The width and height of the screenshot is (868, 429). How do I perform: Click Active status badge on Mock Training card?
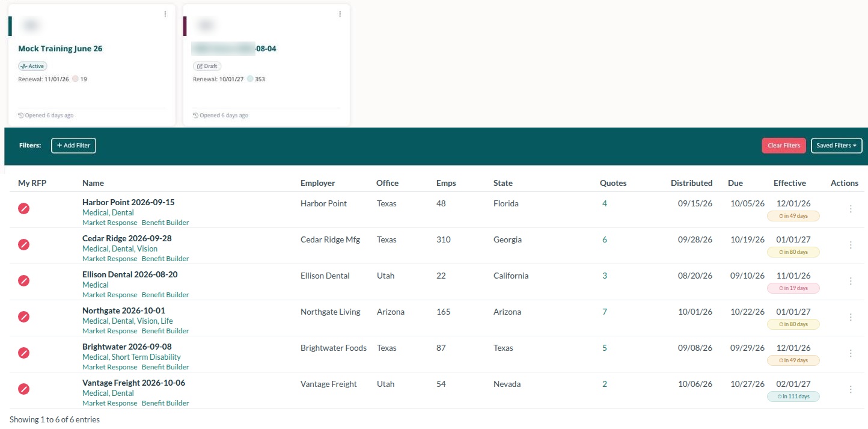coord(32,66)
